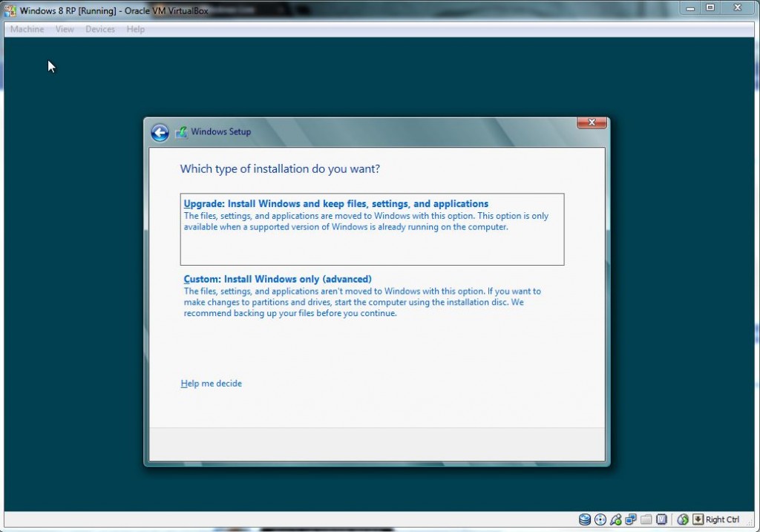Click the blue back arrow in Windows Setup
This screenshot has width=760, height=532.
(x=160, y=132)
